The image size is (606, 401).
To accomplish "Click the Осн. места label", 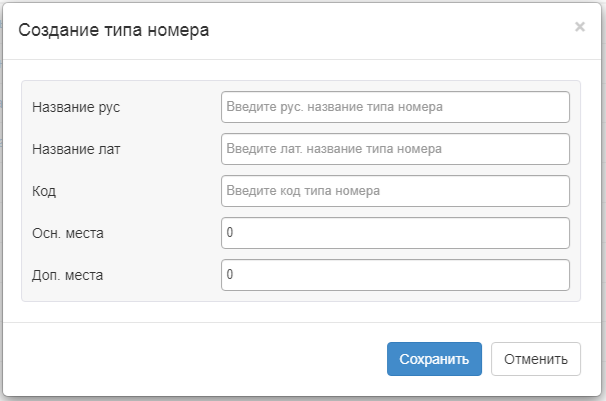I will [68, 233].
